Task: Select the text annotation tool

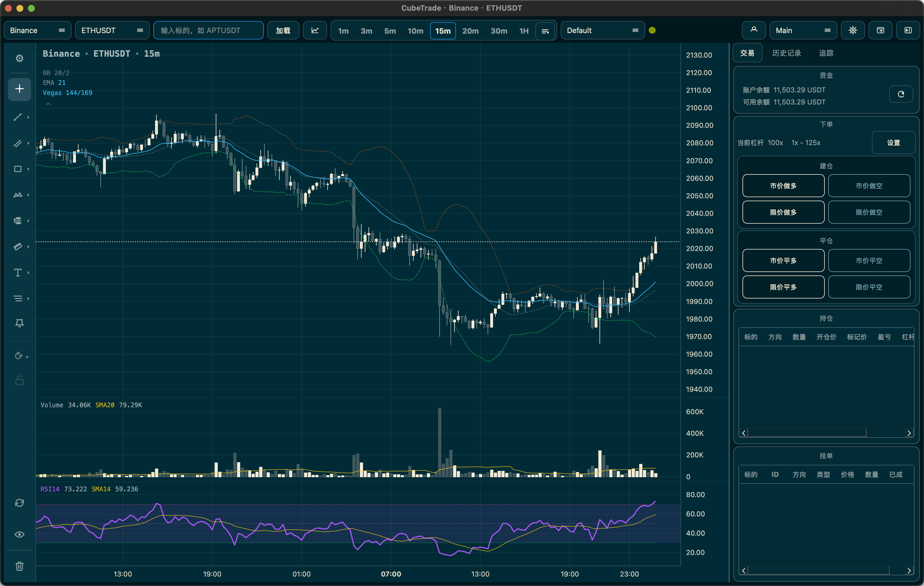Action: pyautogui.click(x=18, y=273)
